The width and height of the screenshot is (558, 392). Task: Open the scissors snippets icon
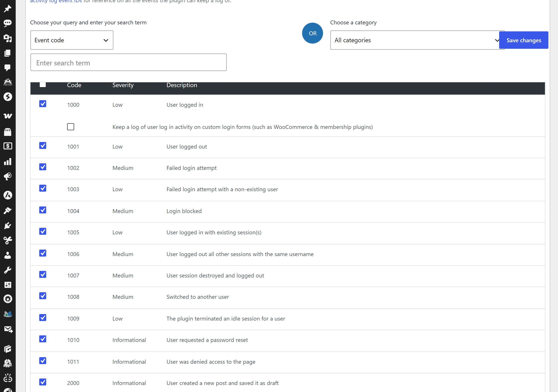pyautogui.click(x=8, y=240)
